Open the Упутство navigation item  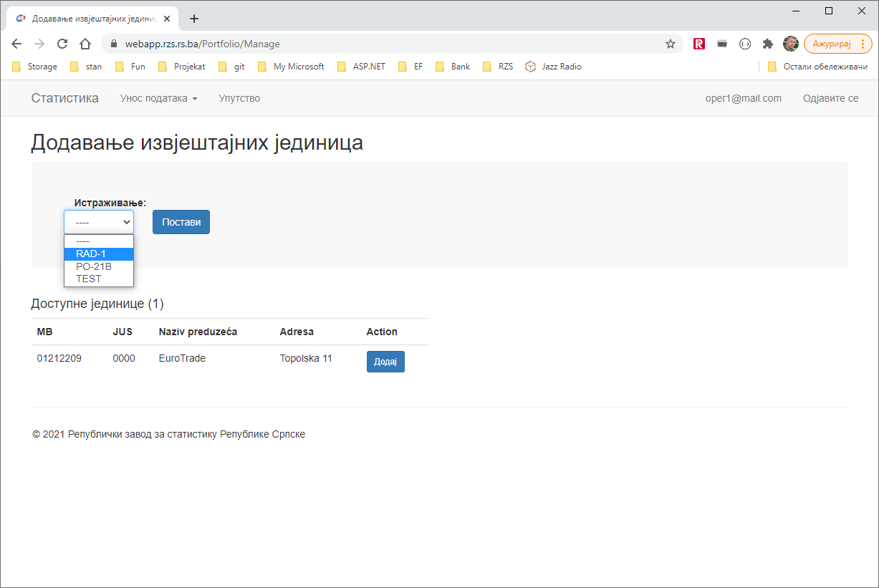239,98
